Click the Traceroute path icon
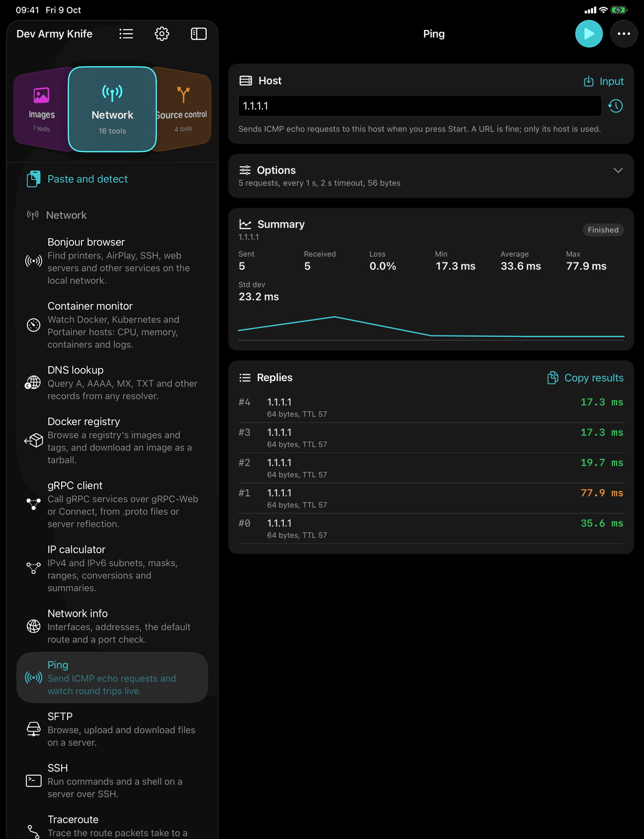 coord(34,831)
